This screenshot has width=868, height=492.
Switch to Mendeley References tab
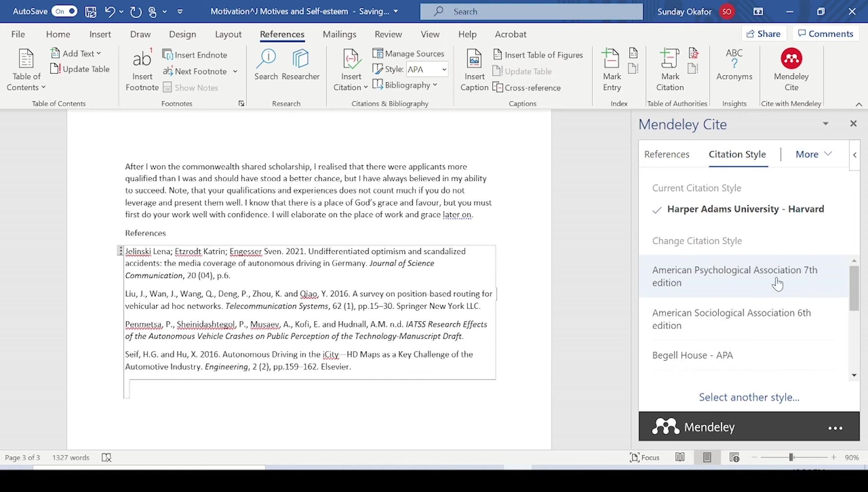tap(666, 154)
